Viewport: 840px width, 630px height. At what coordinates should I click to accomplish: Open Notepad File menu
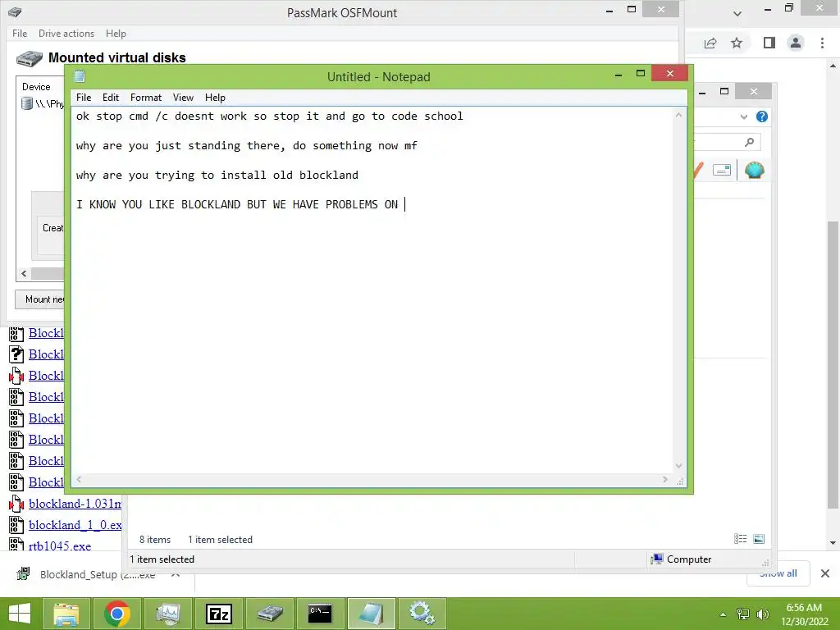84,98
